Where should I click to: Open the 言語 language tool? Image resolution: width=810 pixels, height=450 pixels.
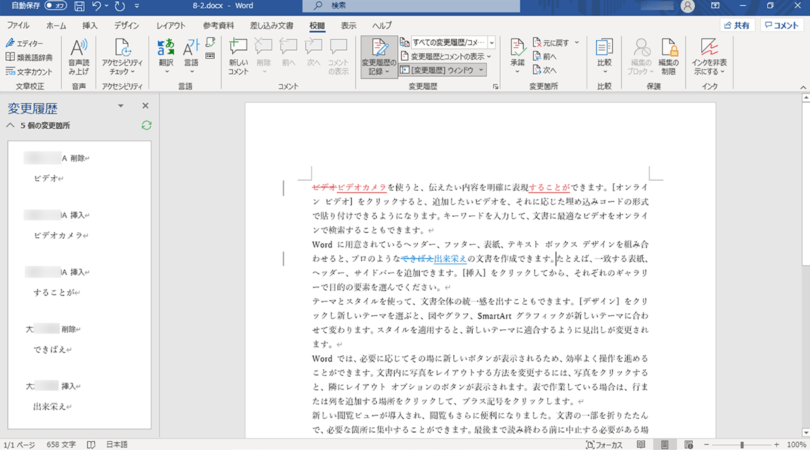191,56
